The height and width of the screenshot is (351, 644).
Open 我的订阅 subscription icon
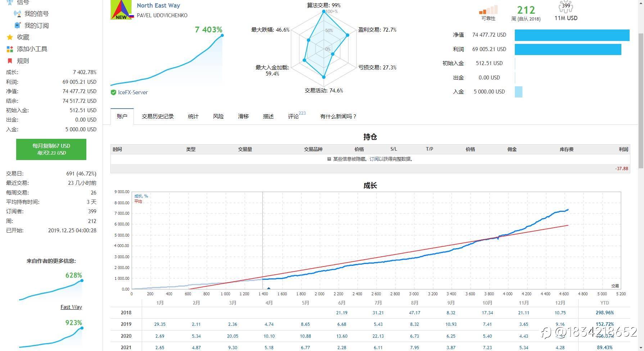click(x=17, y=25)
